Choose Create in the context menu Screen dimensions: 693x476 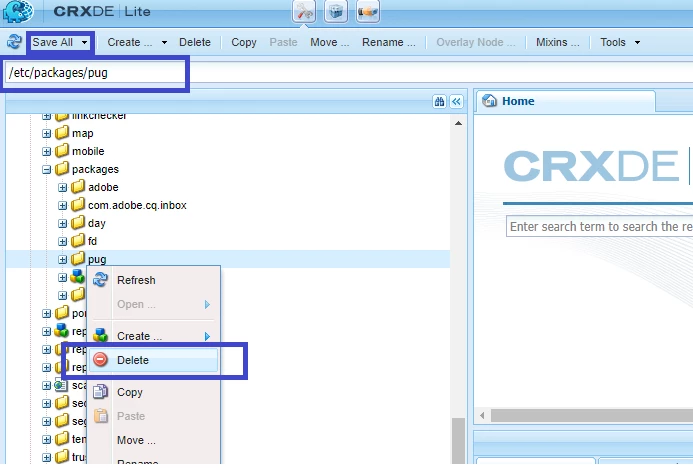pos(153,336)
